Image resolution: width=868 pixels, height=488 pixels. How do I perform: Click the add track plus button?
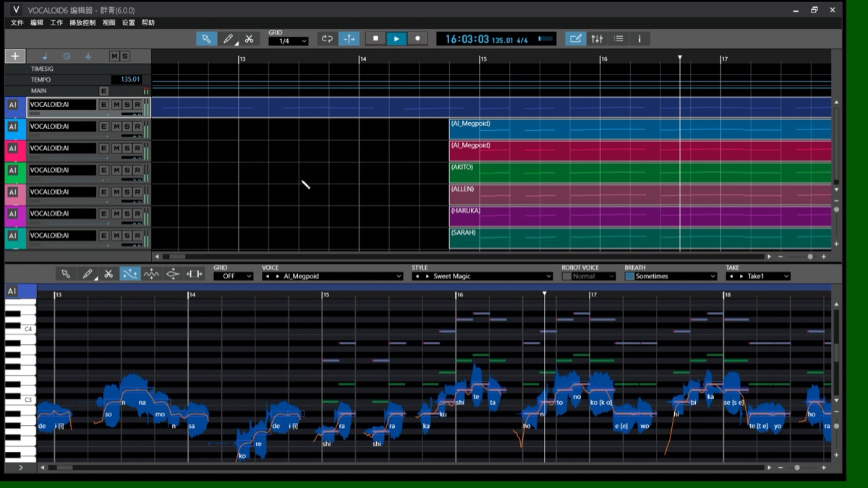coord(14,56)
